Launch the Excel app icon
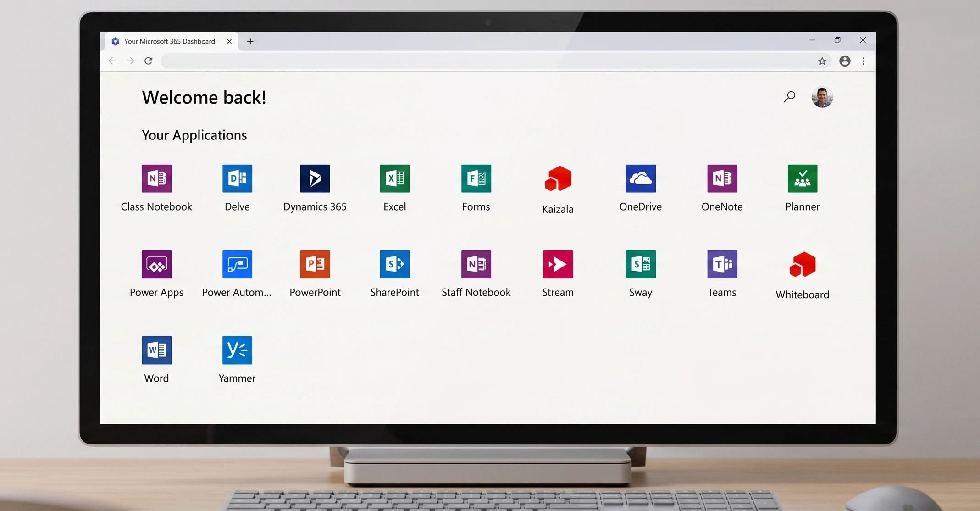The height and width of the screenshot is (511, 980). coord(395,178)
